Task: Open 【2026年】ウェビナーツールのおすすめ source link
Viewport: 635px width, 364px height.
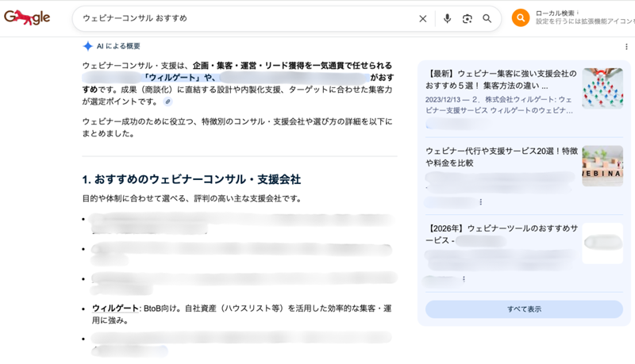Action: 501,234
